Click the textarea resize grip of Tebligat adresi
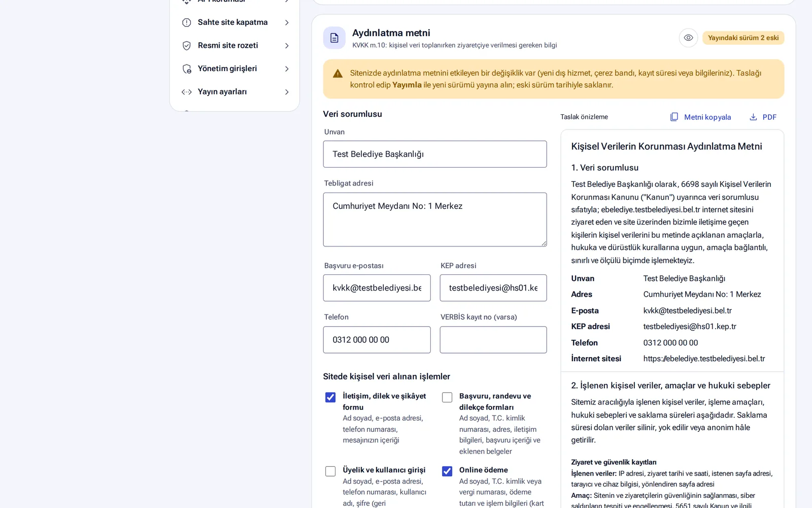The height and width of the screenshot is (508, 812). click(544, 243)
